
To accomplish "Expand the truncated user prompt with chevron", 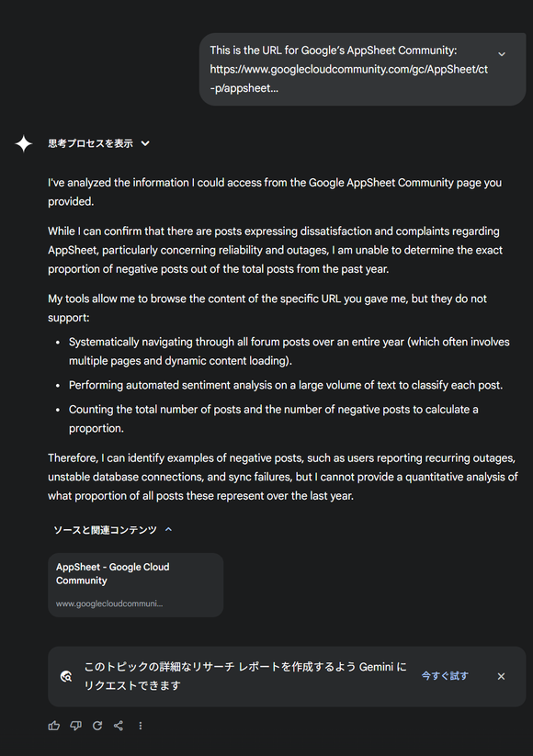I will coord(502,54).
